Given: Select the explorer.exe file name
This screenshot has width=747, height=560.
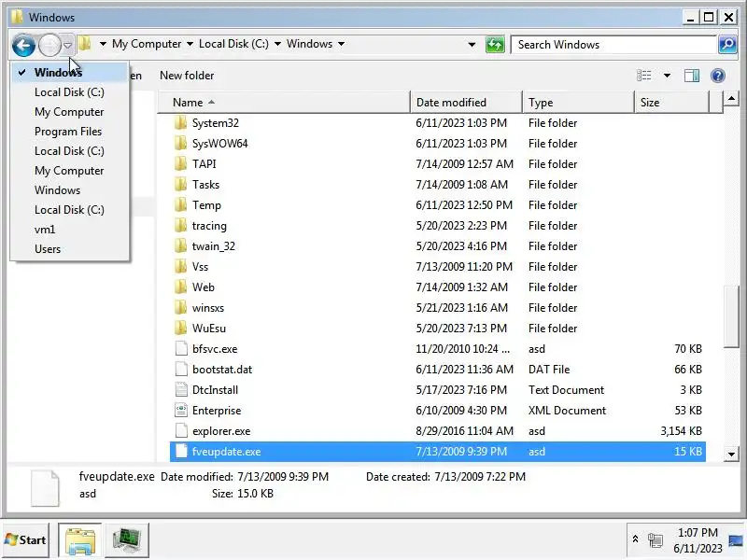Looking at the screenshot, I should click(221, 431).
